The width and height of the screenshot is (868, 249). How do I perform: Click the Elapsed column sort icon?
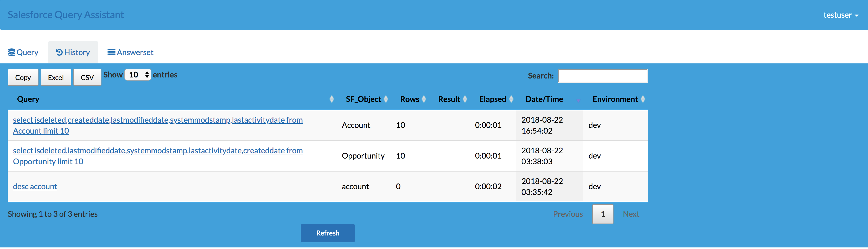(511, 99)
